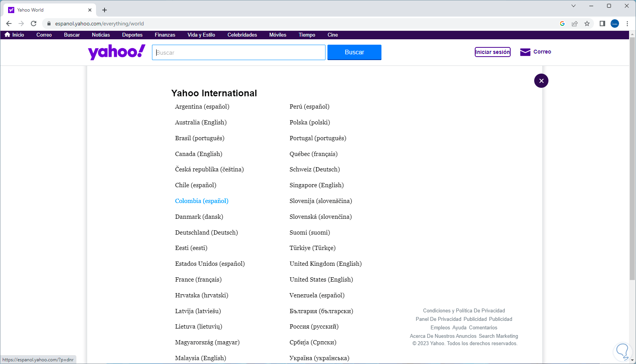This screenshot has width=636, height=364.
Task: Choose Singapore (English)
Action: tap(317, 185)
